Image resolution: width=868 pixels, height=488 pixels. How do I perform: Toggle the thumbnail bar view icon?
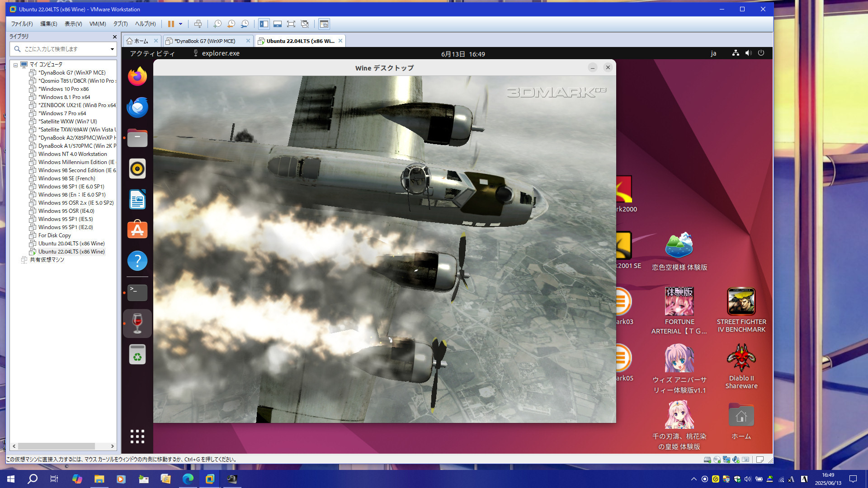[278, 24]
